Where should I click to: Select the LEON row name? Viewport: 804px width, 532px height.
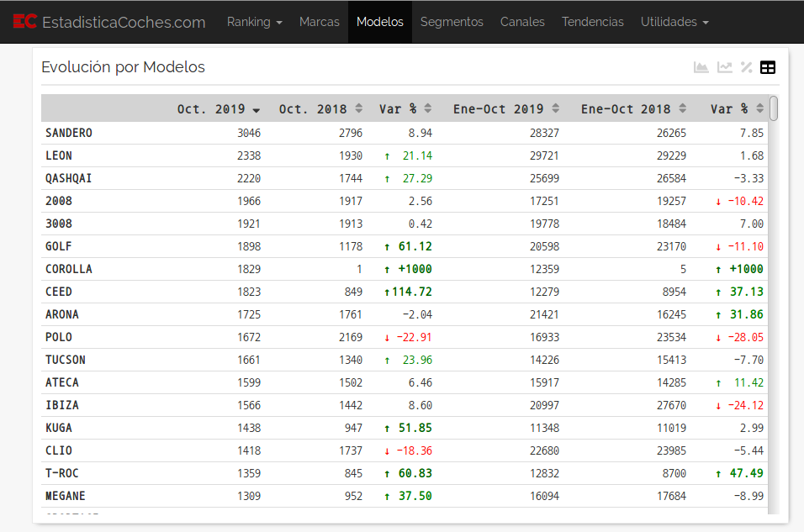(x=59, y=155)
